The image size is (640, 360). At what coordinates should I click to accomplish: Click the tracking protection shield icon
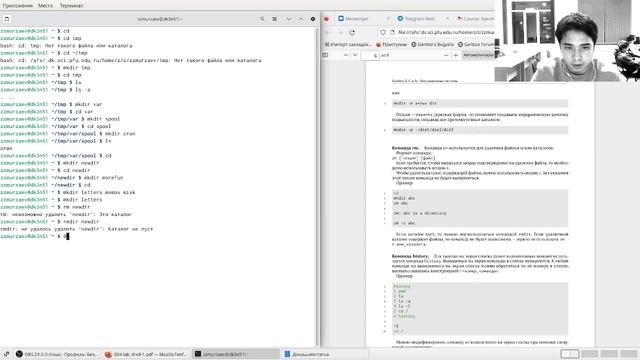383,32
